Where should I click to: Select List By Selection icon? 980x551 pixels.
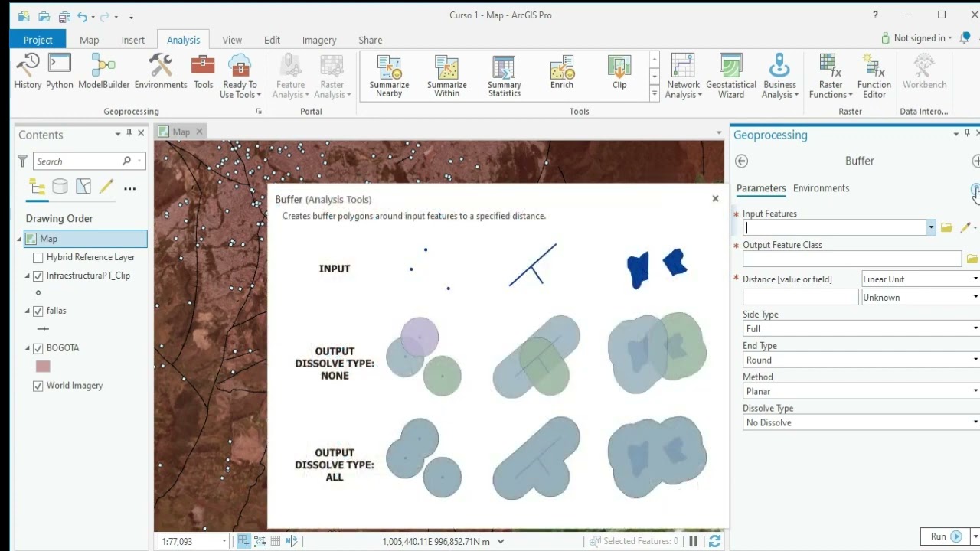coord(83,187)
